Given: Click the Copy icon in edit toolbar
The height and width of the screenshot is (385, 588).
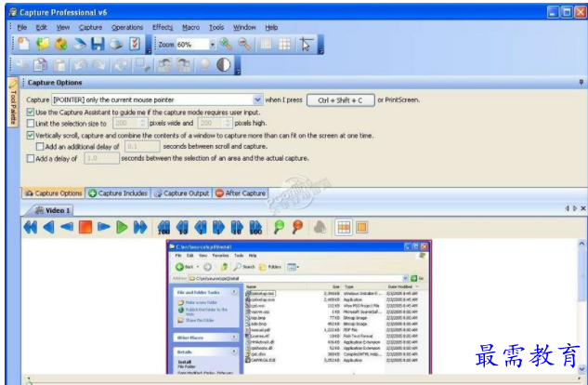Looking at the screenshot, I should point(41,65).
